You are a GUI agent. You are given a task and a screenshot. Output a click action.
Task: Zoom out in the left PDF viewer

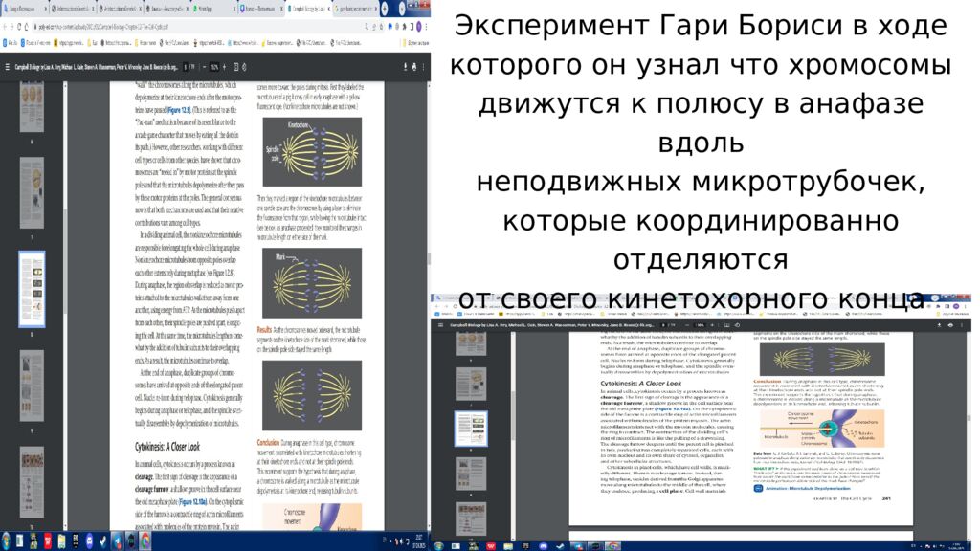[x=204, y=67]
